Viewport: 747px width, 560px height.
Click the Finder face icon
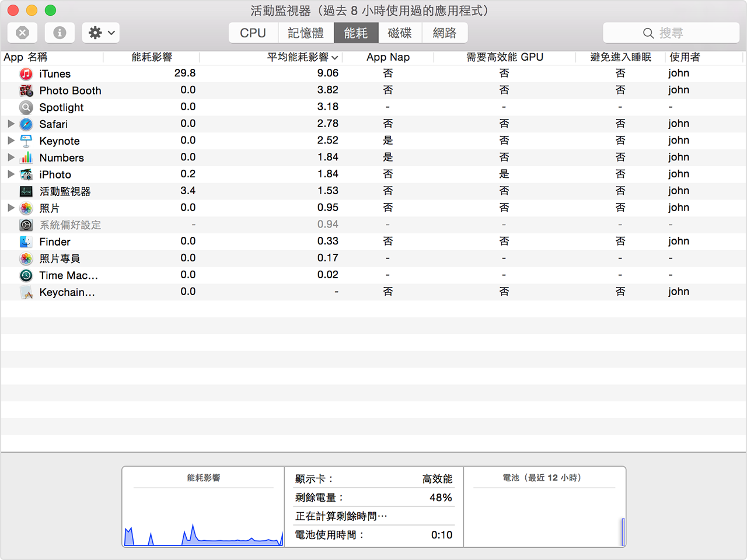click(x=26, y=242)
